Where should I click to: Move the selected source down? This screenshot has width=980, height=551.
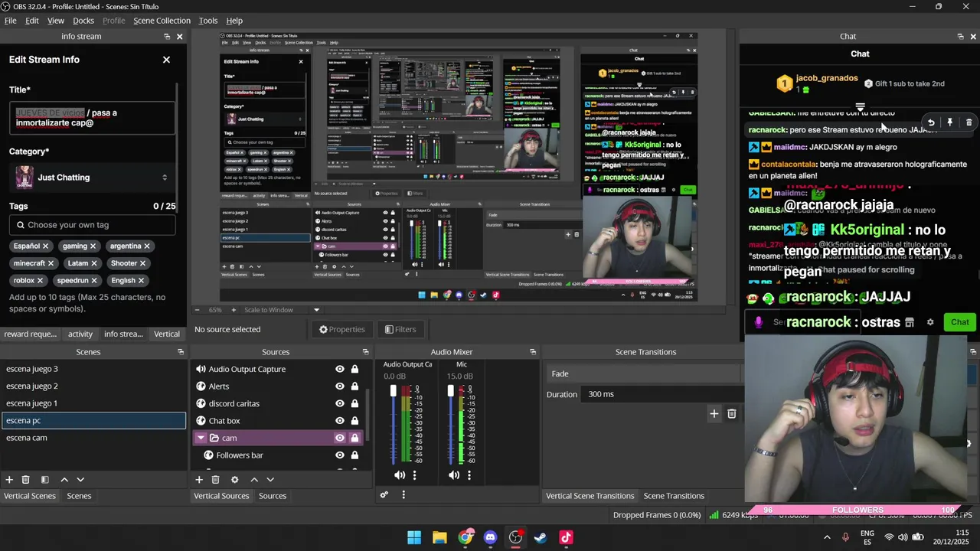(270, 479)
